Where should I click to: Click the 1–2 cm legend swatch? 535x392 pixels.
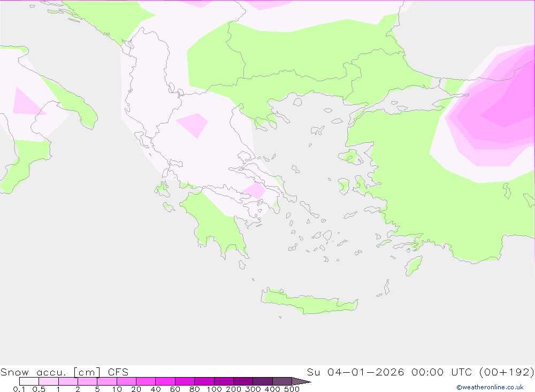click(68, 381)
